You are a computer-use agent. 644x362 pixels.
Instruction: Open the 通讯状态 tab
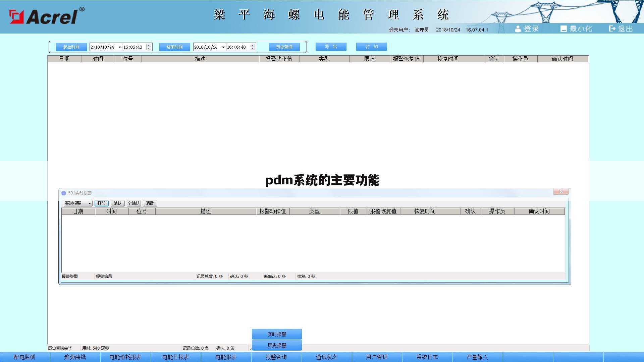point(327,357)
